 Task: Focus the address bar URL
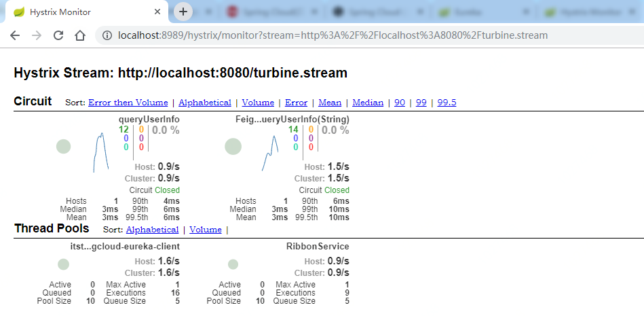point(333,35)
